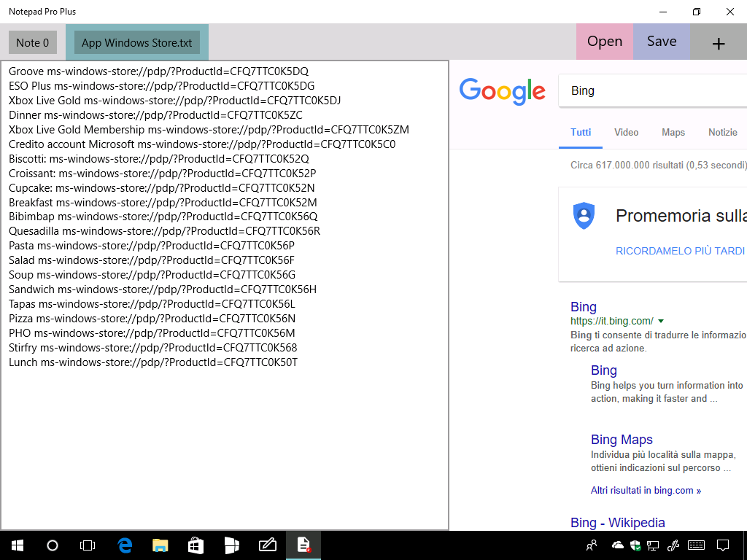Click the Sandwich line
The width and height of the screenshot is (747, 560).
[x=163, y=289]
